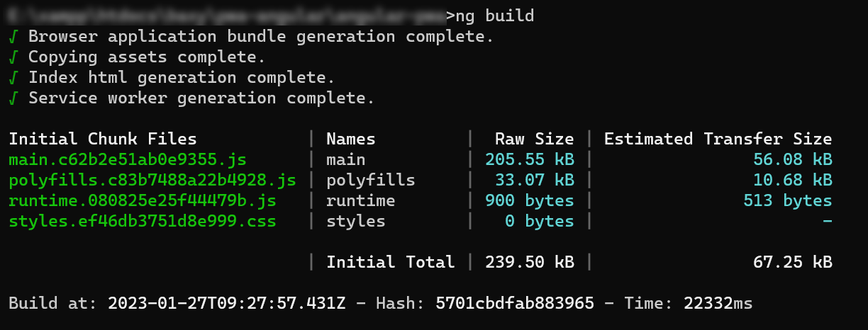Click the checkmark before Index html generation
868x330 pixels.
pyautogui.click(x=13, y=77)
